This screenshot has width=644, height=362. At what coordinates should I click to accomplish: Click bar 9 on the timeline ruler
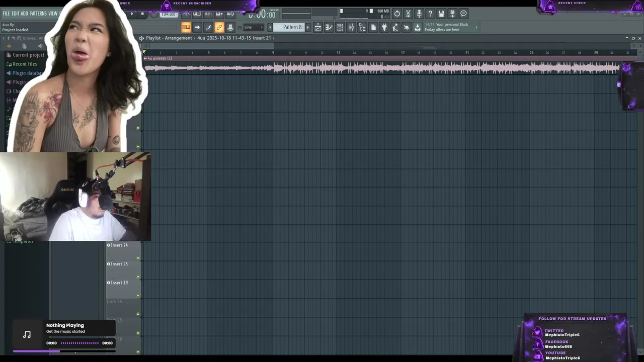pos(273,52)
